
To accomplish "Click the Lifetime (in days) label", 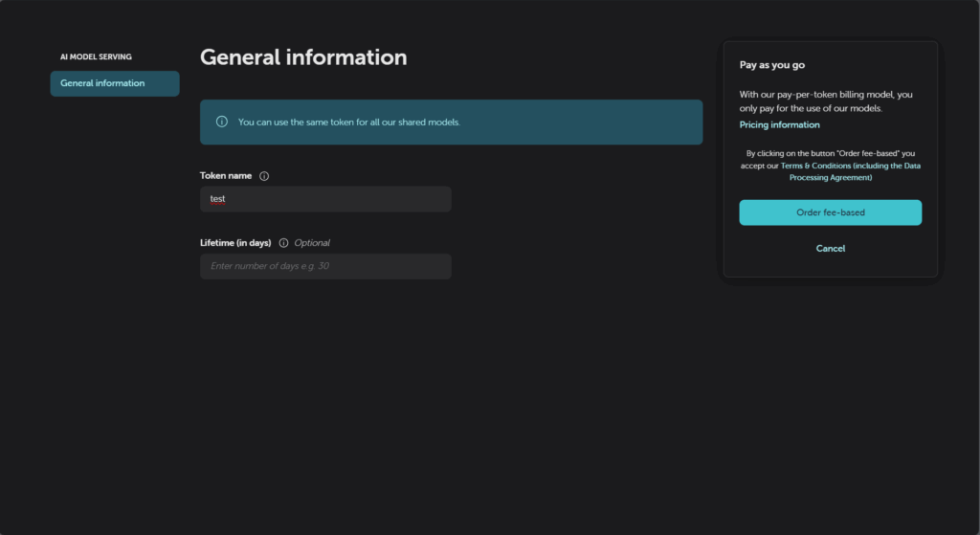I will (x=235, y=243).
